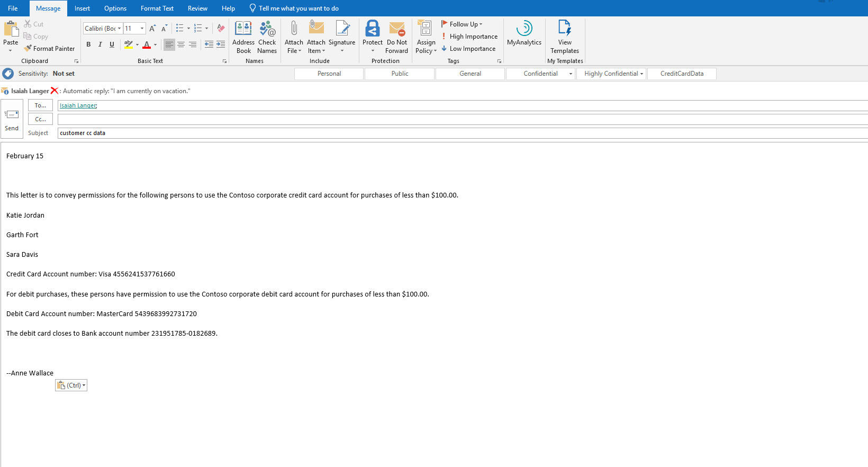Screen dimensions: 868x467
Task: Increase paragraph indent
Action: pyautogui.click(x=221, y=44)
